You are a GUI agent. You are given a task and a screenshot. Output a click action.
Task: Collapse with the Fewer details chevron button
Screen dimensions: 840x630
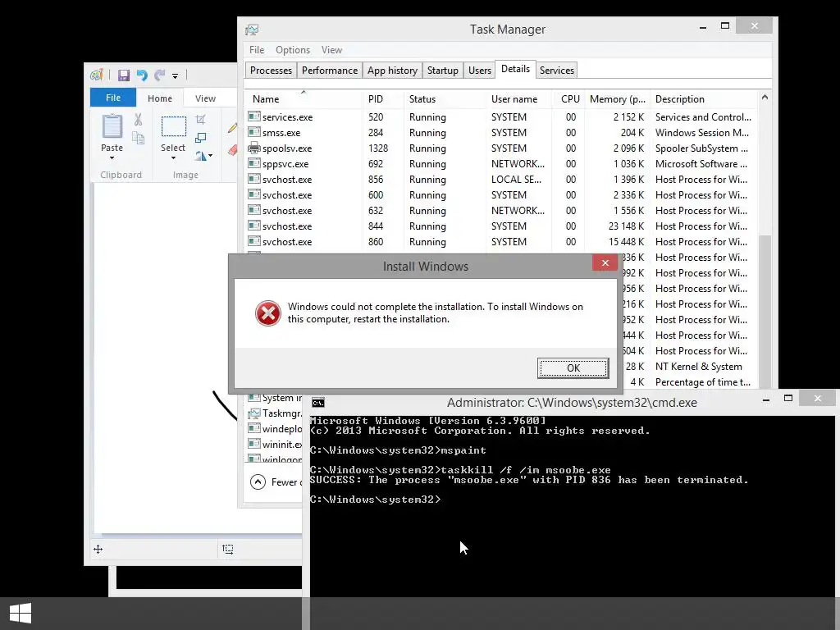(258, 482)
